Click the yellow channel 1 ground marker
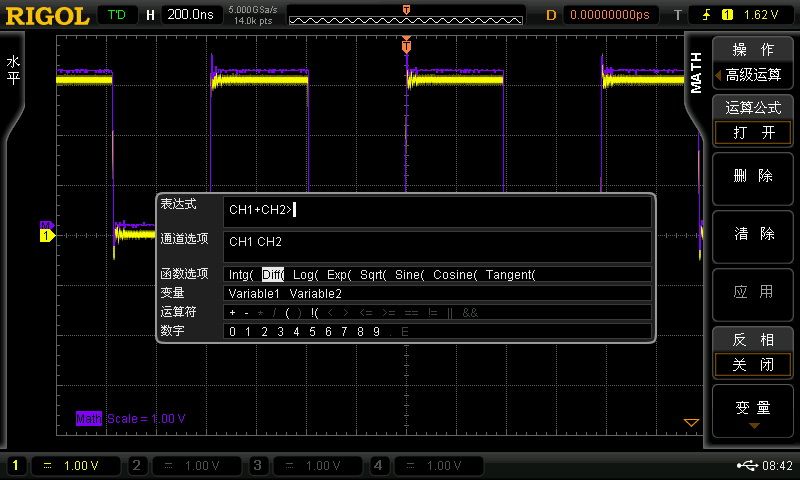The width and height of the screenshot is (800, 480). pyautogui.click(x=45, y=234)
